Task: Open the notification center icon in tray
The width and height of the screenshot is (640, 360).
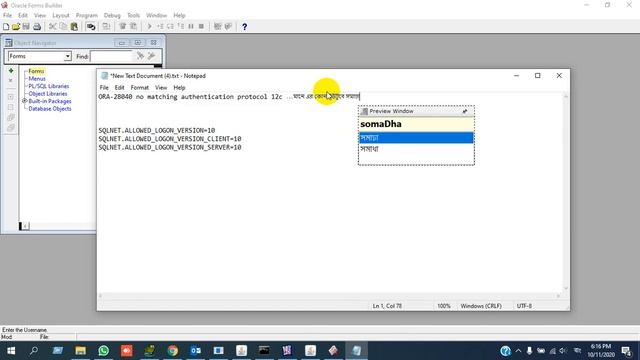Action: (x=627, y=351)
